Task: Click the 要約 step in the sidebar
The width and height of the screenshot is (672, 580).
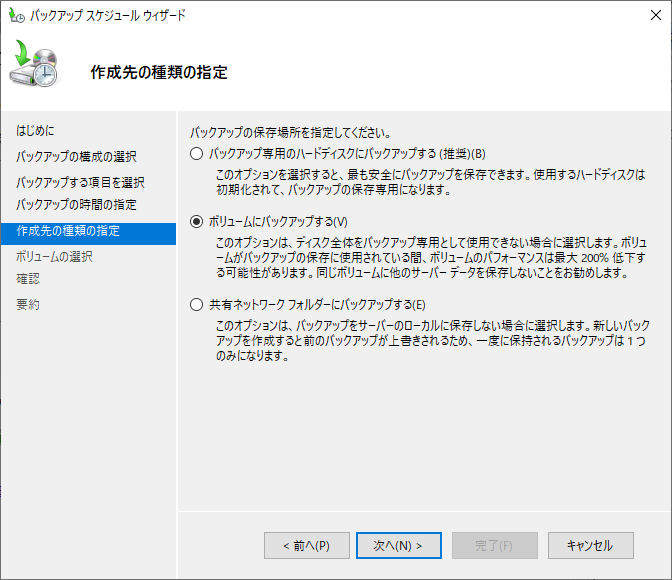Action: point(28,304)
